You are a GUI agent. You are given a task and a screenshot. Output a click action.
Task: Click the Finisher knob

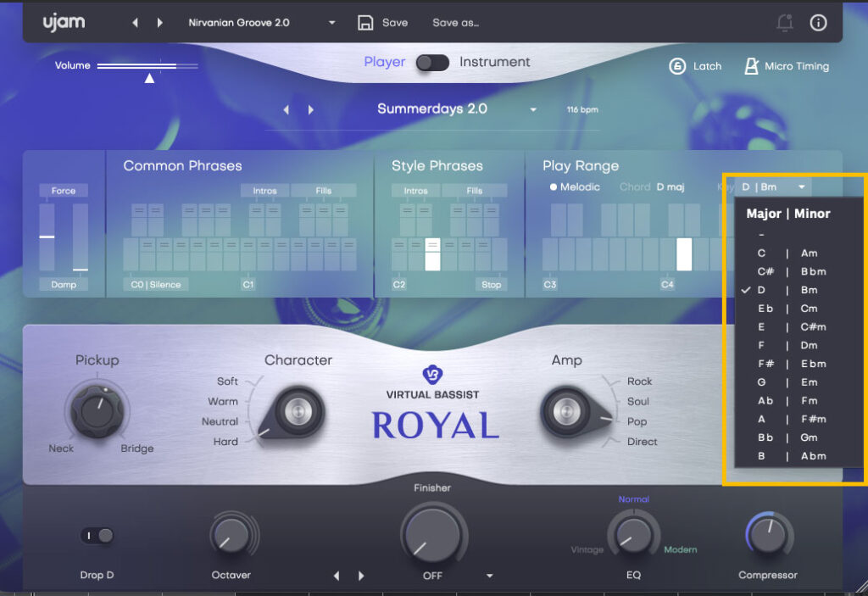point(433,534)
